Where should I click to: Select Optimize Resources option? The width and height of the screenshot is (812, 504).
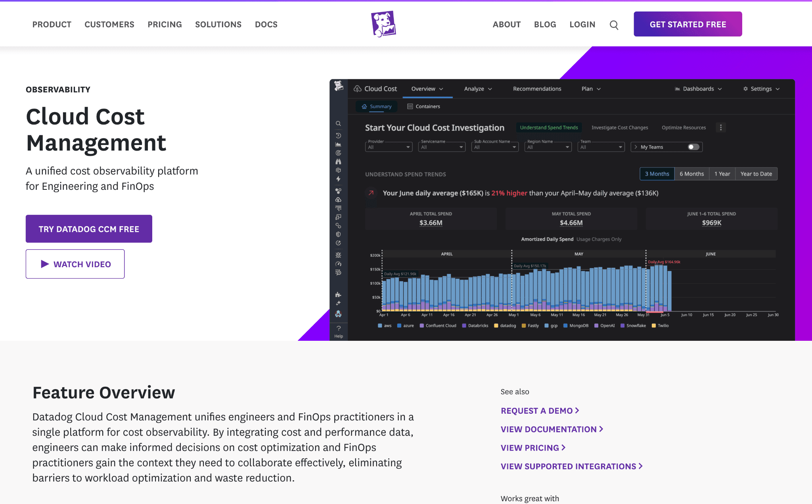684,128
